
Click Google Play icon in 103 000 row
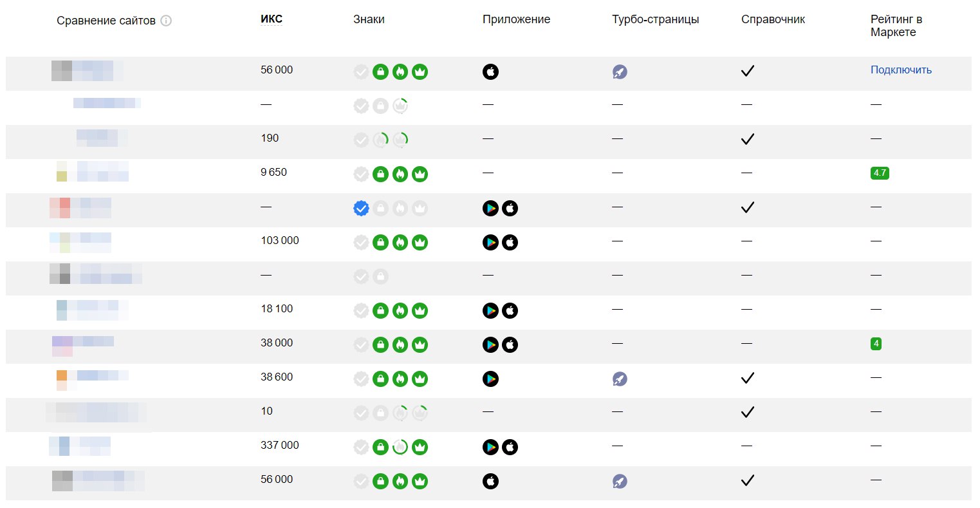tap(490, 242)
